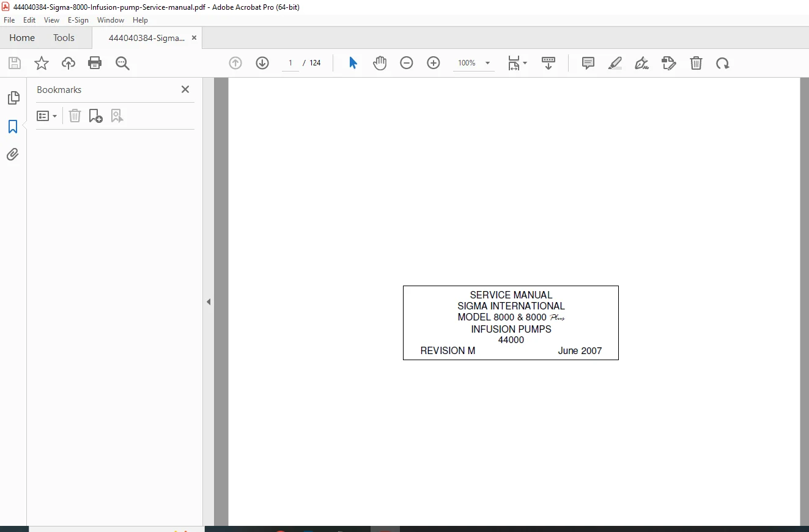
Task: Open the bookmarks options dropdown
Action: [47, 116]
